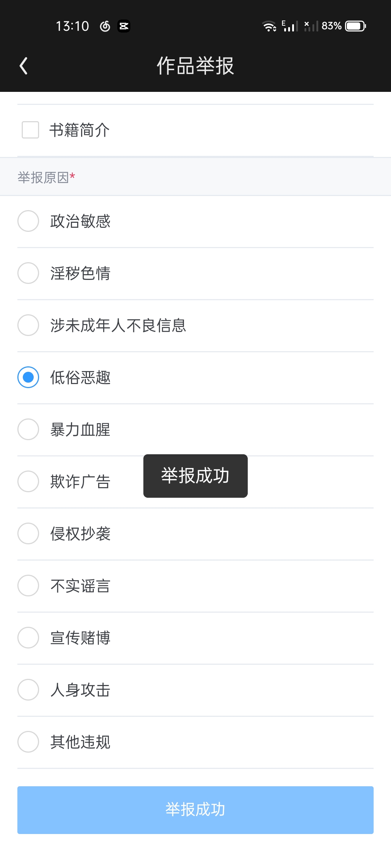Tap the swirl notification icon beside clock

pos(105,26)
